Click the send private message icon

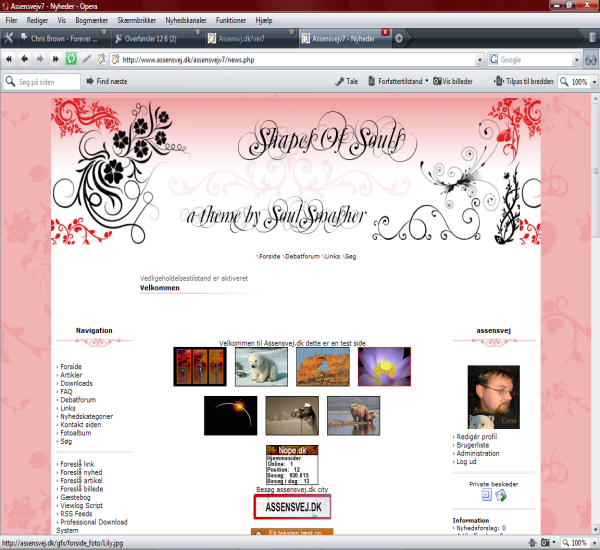coord(501,495)
